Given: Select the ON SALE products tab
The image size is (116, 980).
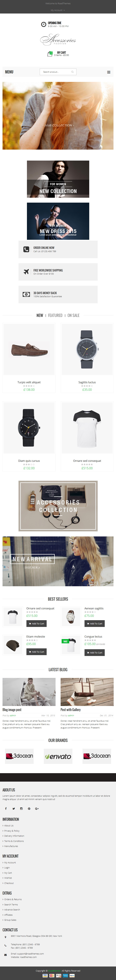Looking at the screenshot, I should tap(74, 315).
